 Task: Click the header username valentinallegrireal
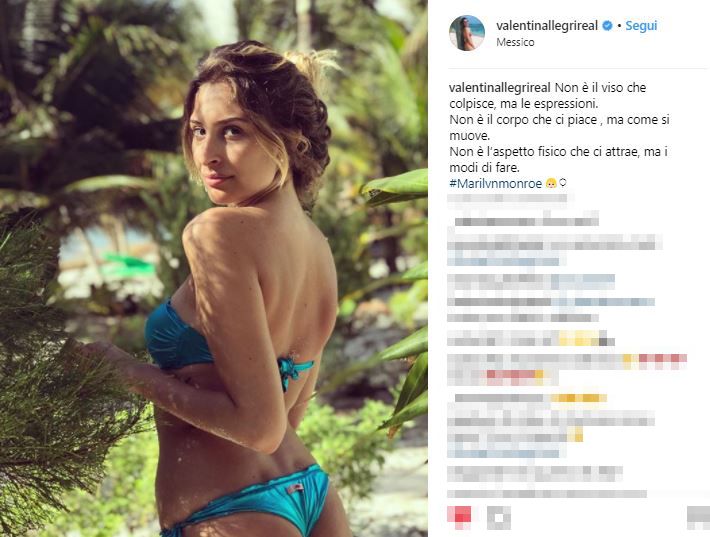click(547, 26)
